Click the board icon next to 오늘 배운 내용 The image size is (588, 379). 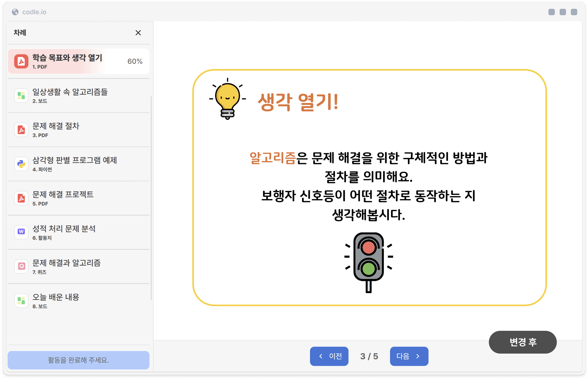pyautogui.click(x=21, y=300)
